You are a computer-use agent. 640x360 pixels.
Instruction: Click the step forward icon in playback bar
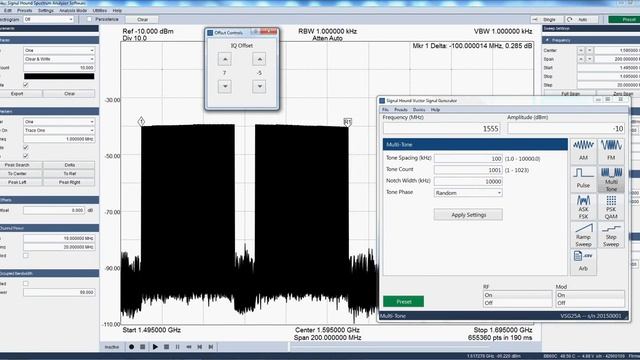click(211, 347)
